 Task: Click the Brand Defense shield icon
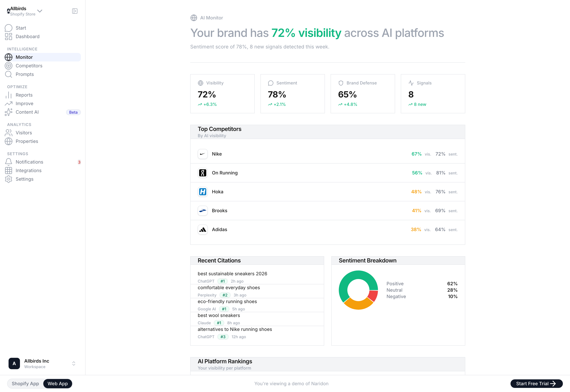(341, 83)
